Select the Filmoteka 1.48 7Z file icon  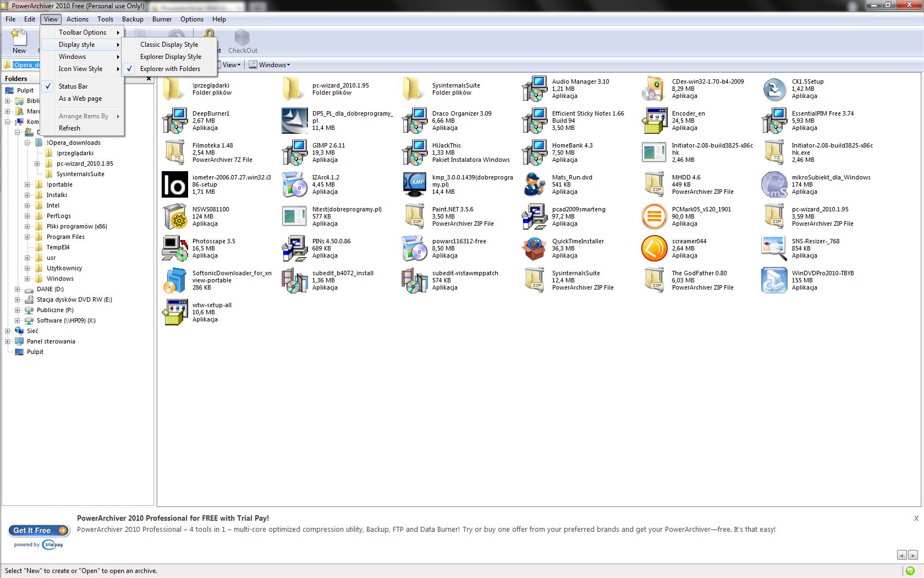[175, 152]
